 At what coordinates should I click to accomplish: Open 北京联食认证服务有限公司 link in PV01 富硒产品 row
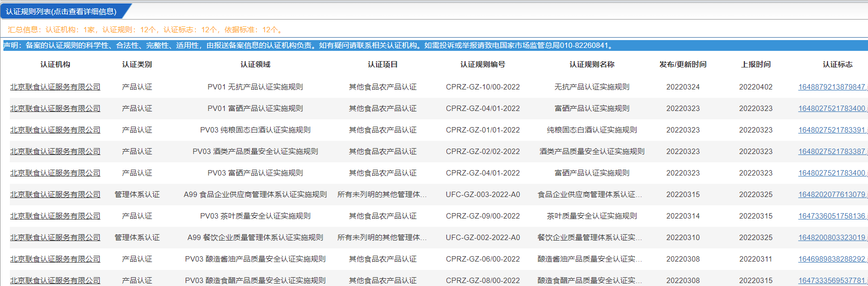pyautogui.click(x=55, y=109)
